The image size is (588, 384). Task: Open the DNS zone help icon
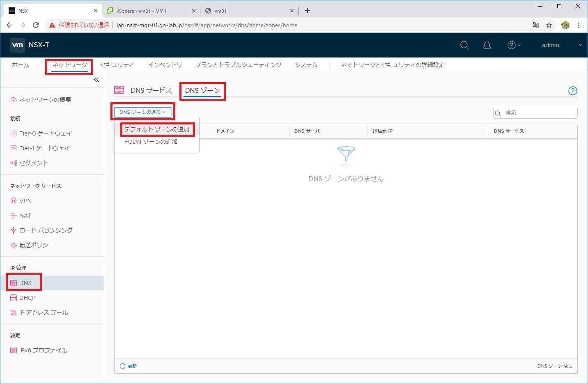pos(572,91)
